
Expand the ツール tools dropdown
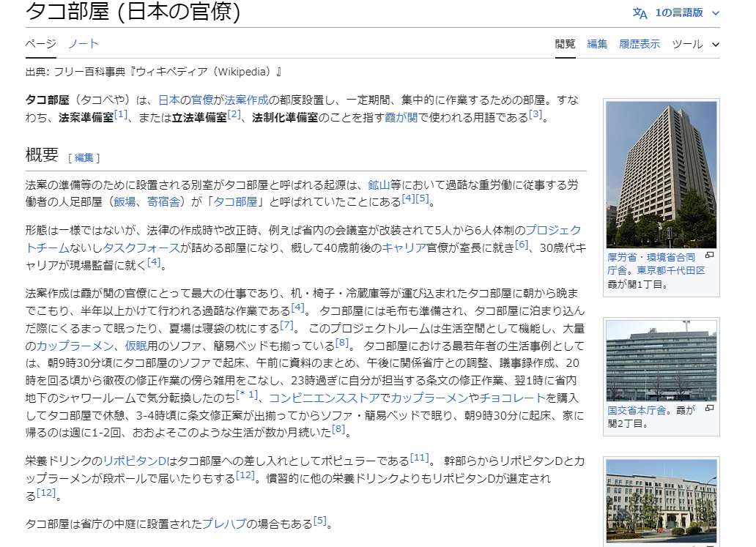(696, 45)
